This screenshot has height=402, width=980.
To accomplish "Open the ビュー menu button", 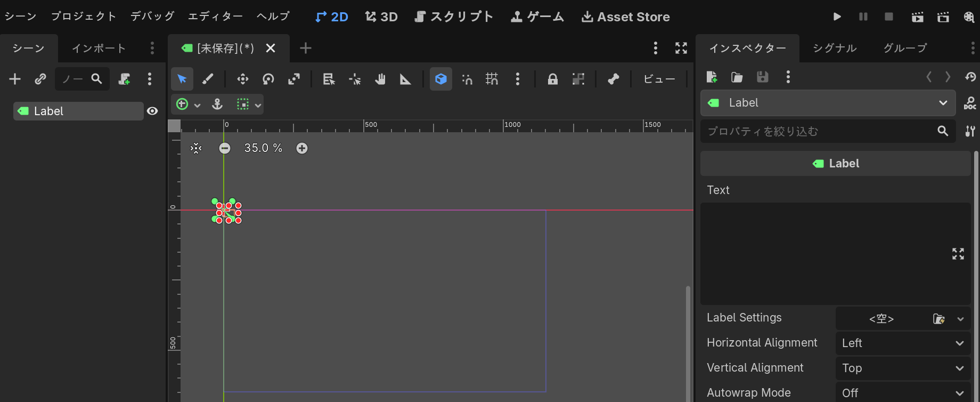I will click(659, 79).
